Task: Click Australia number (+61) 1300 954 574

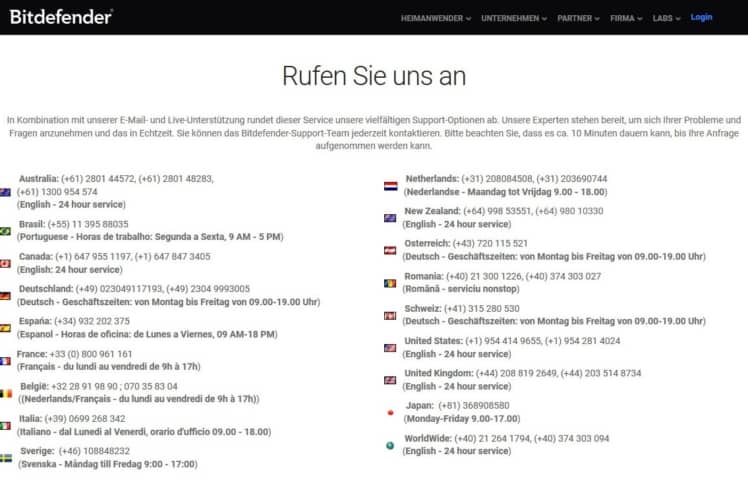Action: [x=57, y=192]
